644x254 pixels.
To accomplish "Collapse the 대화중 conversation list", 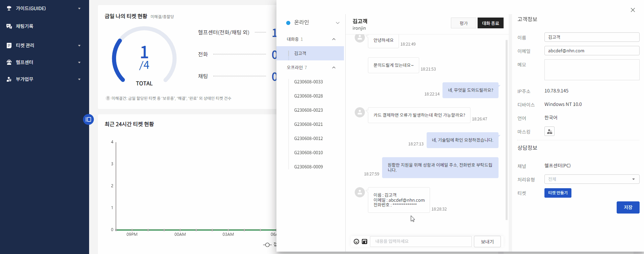I will point(333,39).
